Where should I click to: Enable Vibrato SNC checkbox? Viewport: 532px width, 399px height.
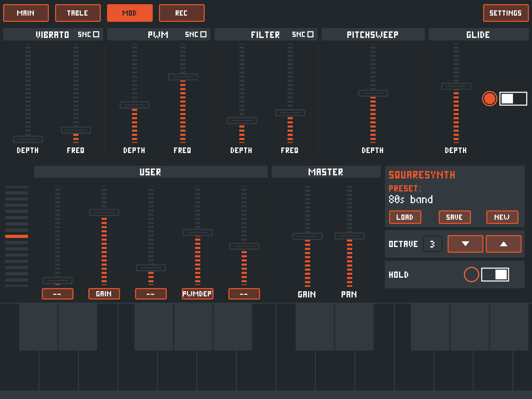tap(96, 34)
